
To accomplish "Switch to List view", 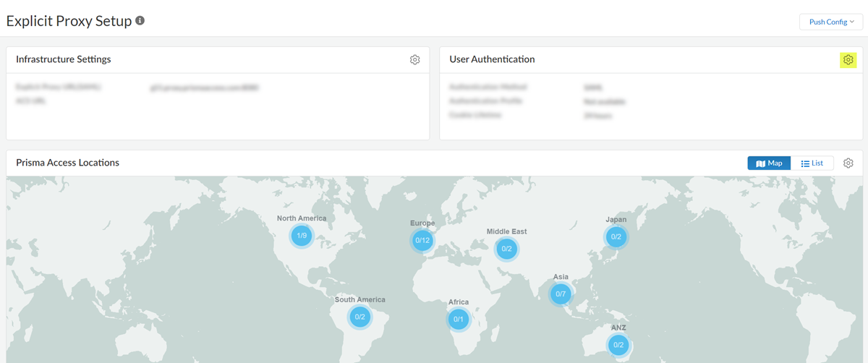I will pyautogui.click(x=812, y=163).
